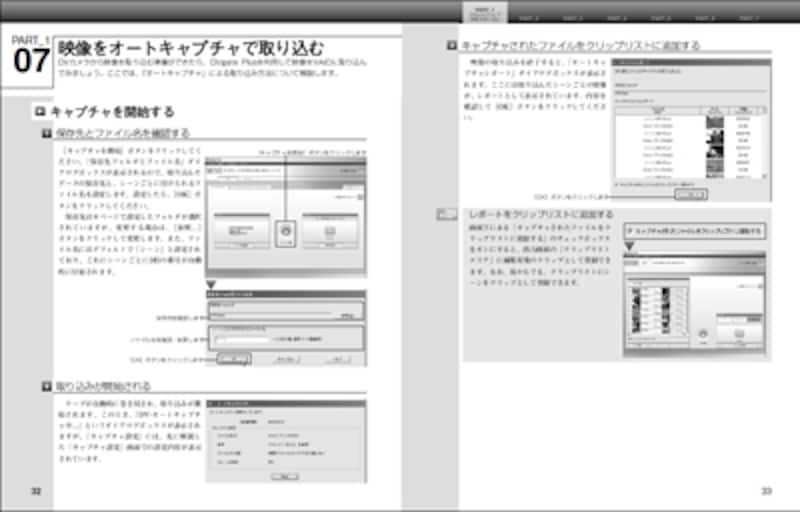
Task: Click the bottom button in the DV auto capture dialog
Action: point(285,476)
